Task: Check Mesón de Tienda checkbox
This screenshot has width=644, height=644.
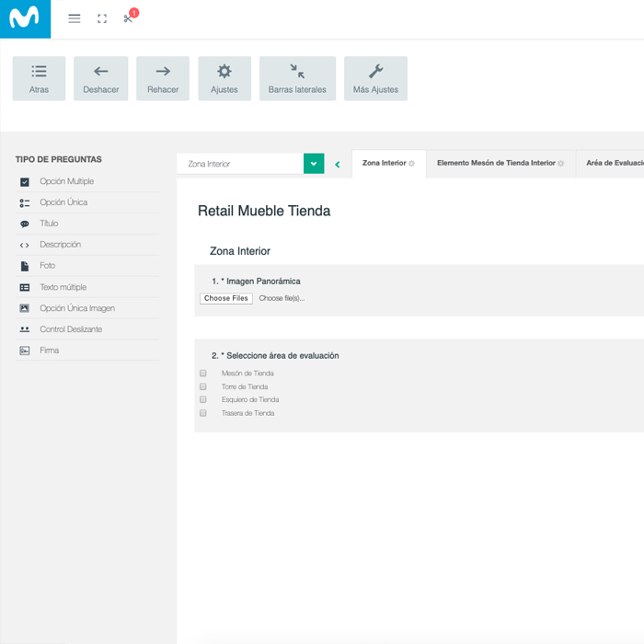Action: 203,373
